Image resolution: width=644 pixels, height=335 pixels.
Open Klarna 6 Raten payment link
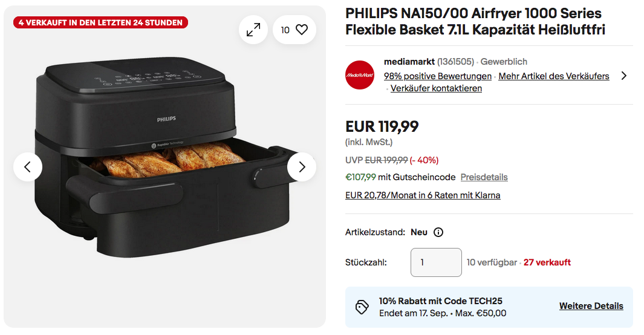(x=423, y=195)
